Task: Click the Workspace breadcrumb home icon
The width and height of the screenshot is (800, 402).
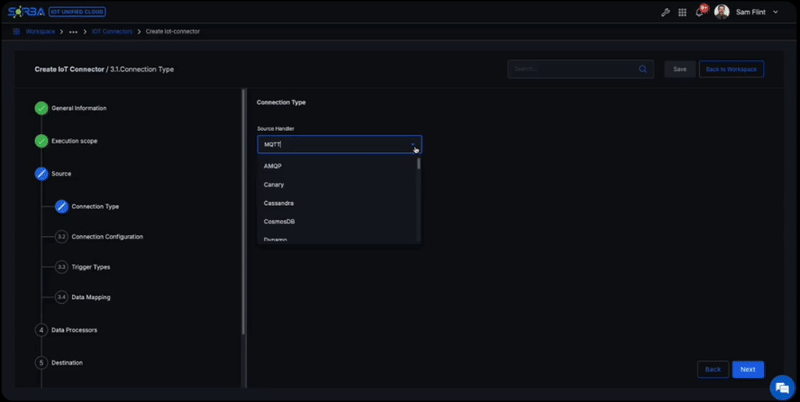Action: pos(17,31)
